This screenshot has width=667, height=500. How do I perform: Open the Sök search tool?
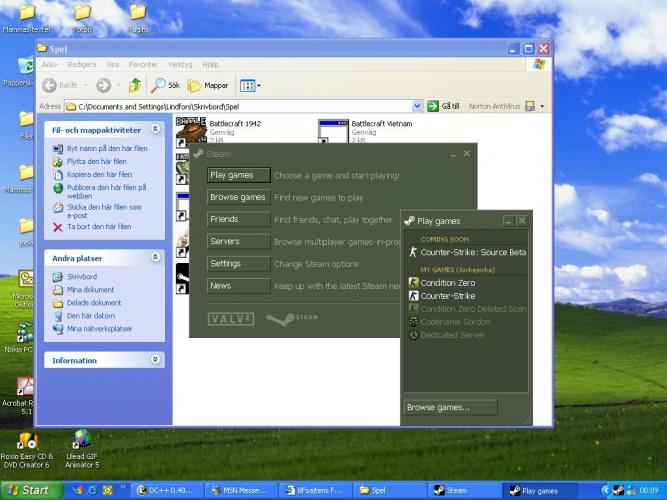pos(166,86)
